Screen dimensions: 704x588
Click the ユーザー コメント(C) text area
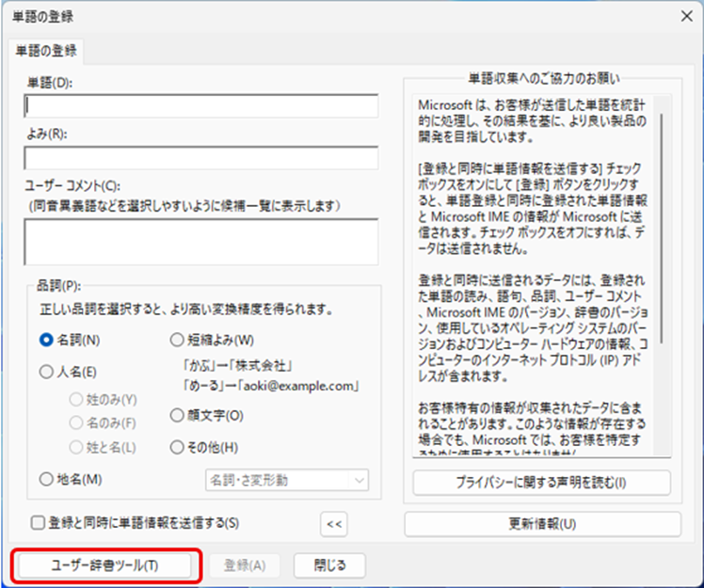click(x=201, y=242)
